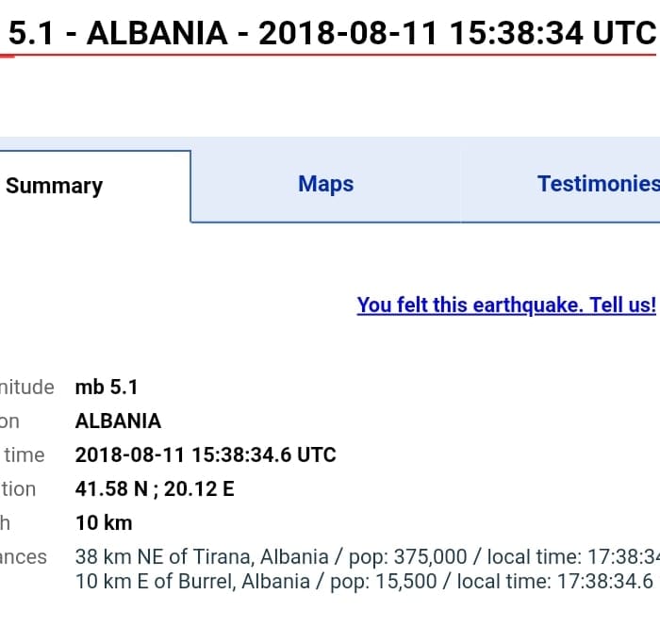Click the timestamp in the page heading
Viewport: 660px width, 644px height.
pos(456,34)
